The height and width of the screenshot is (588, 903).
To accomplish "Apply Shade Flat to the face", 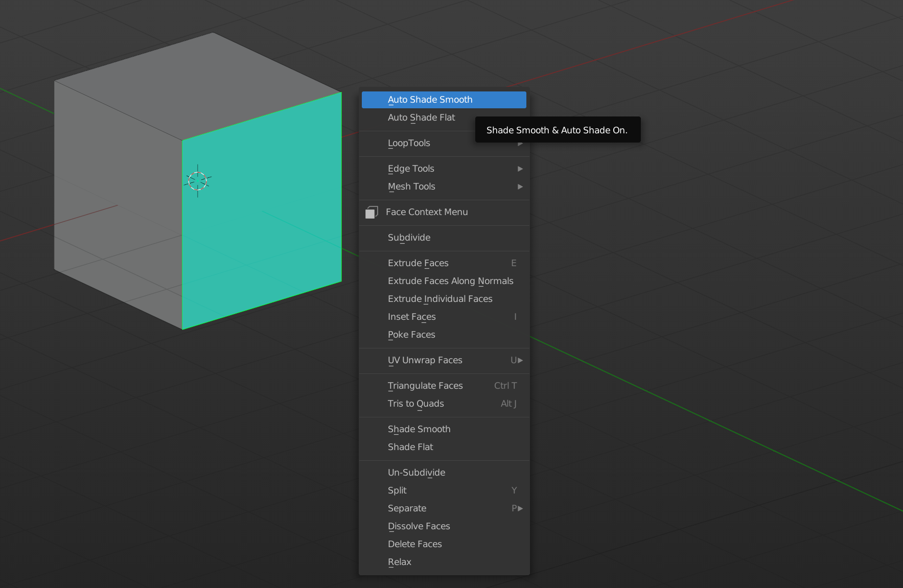I will [x=444, y=447].
